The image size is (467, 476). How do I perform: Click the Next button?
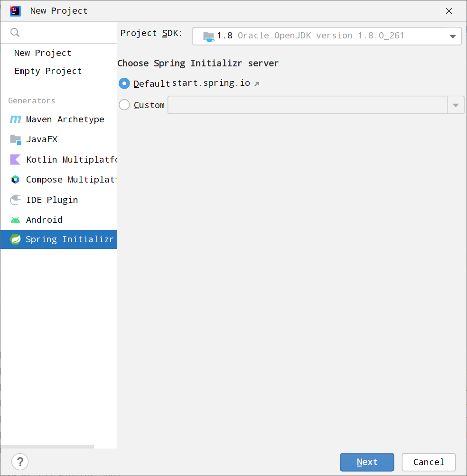[367, 462]
